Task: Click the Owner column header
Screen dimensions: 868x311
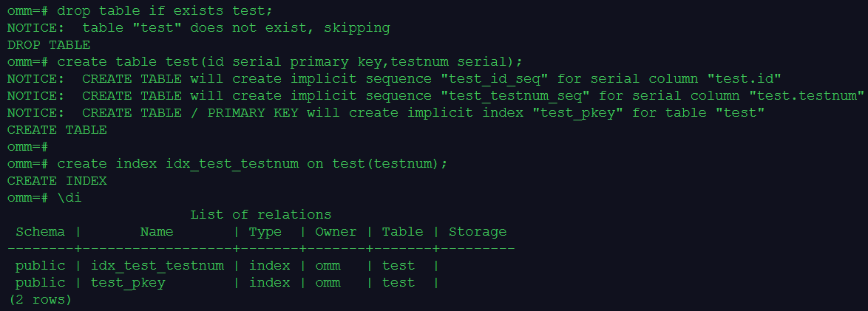Action: (x=336, y=231)
